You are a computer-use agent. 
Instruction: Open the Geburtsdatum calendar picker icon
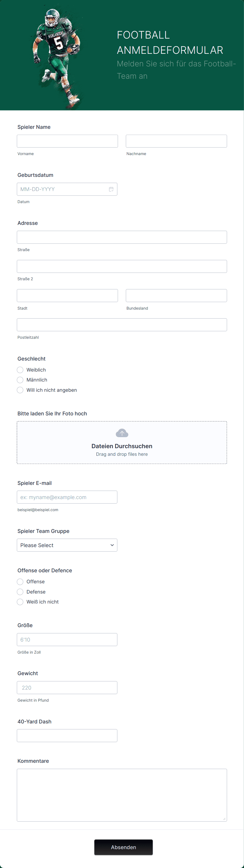111,189
